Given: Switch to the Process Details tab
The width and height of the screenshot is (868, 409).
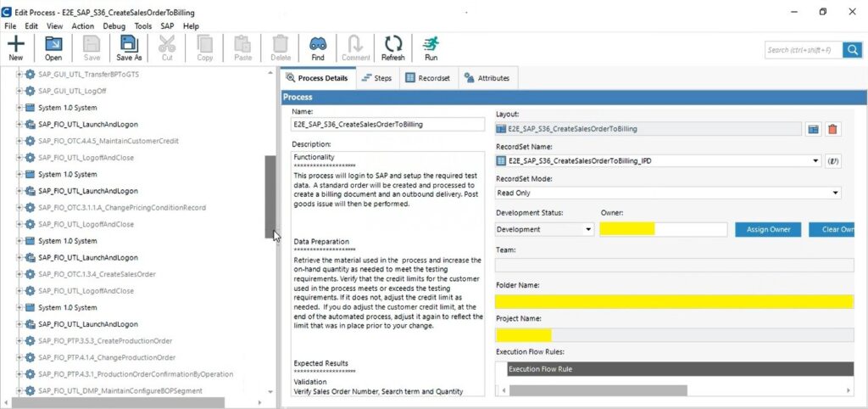Looking at the screenshot, I should [318, 78].
